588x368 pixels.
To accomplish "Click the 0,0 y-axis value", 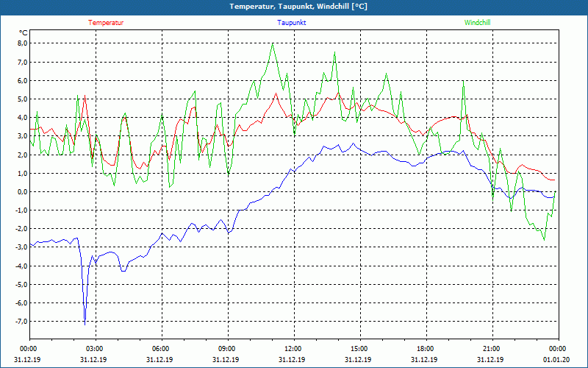I will [23, 191].
